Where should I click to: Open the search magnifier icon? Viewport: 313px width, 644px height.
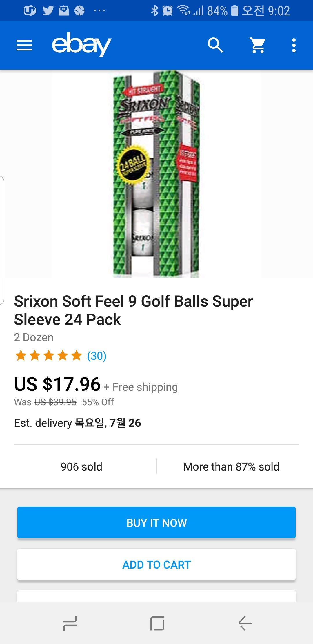point(215,45)
